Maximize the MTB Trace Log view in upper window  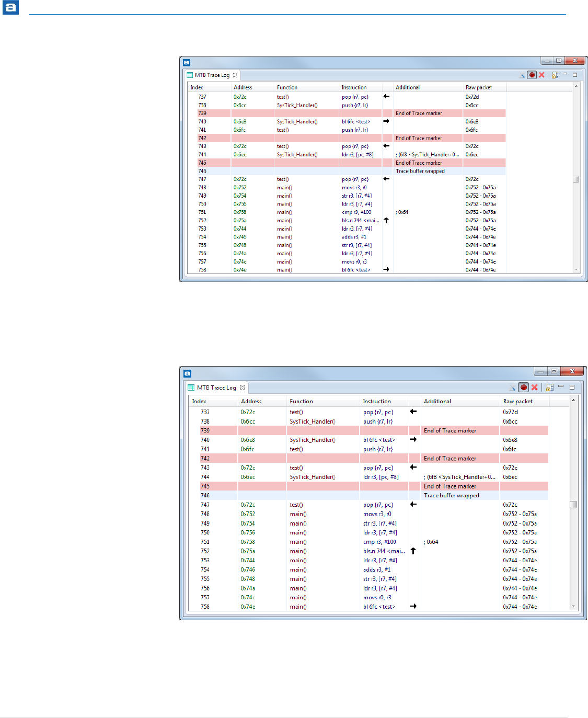point(575,75)
